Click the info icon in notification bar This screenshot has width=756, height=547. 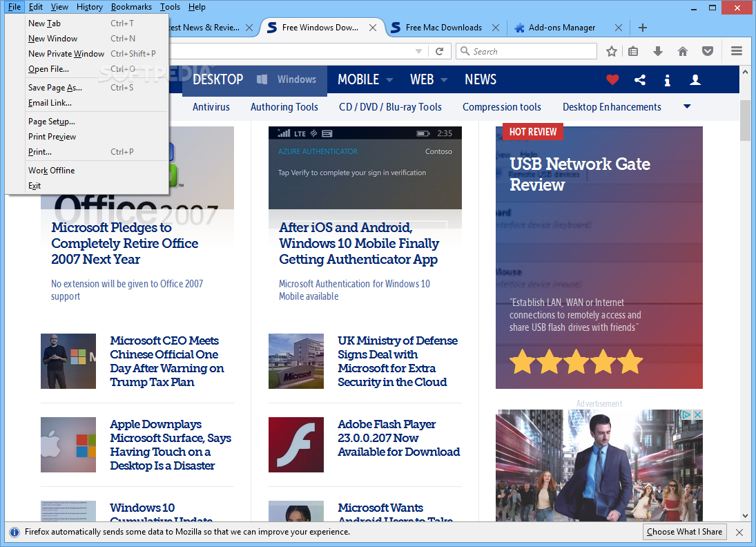[x=14, y=532]
